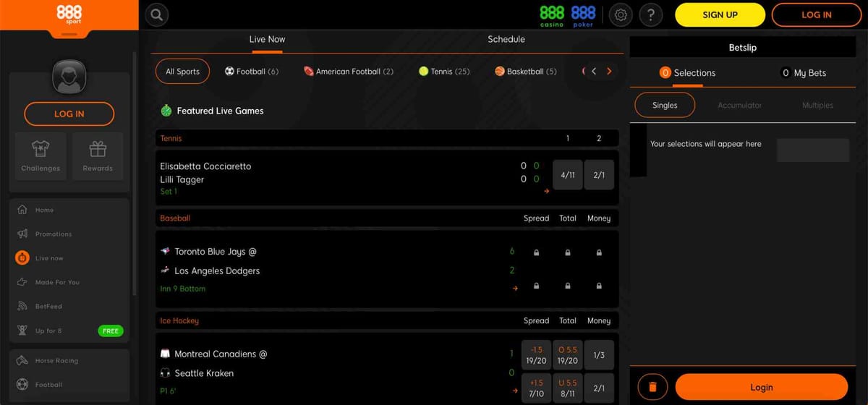Choose Multiples bet type
Viewport: 868px width, 405px height.
(817, 105)
